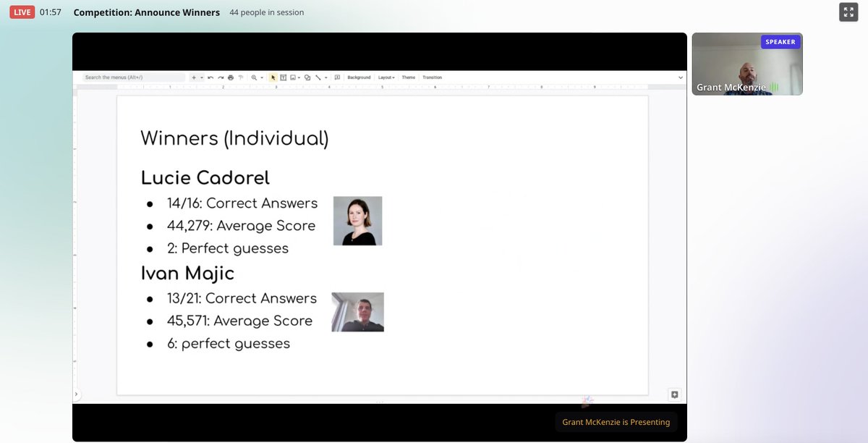The height and width of the screenshot is (443, 868).
Task: Select the Line tool icon
Action: pyautogui.click(x=318, y=77)
